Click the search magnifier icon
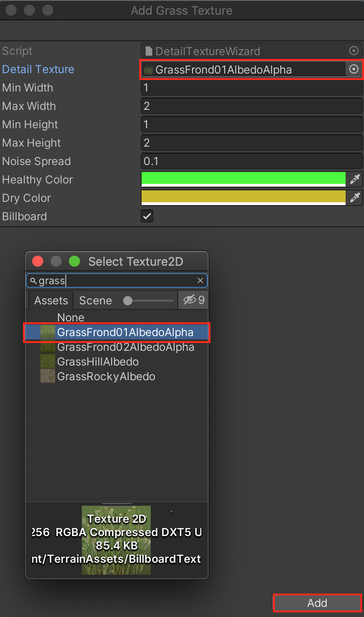Screen dimensions: 364x617 pyautogui.click(x=33, y=280)
